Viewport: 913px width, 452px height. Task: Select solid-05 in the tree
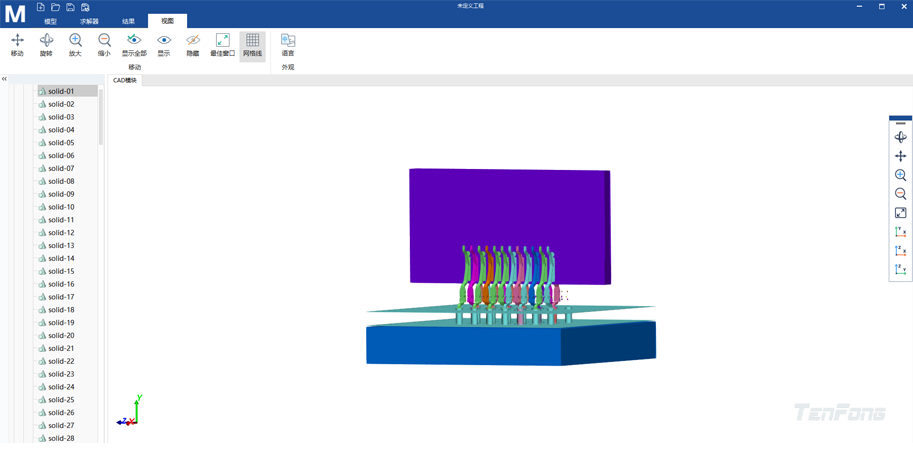coord(61,143)
